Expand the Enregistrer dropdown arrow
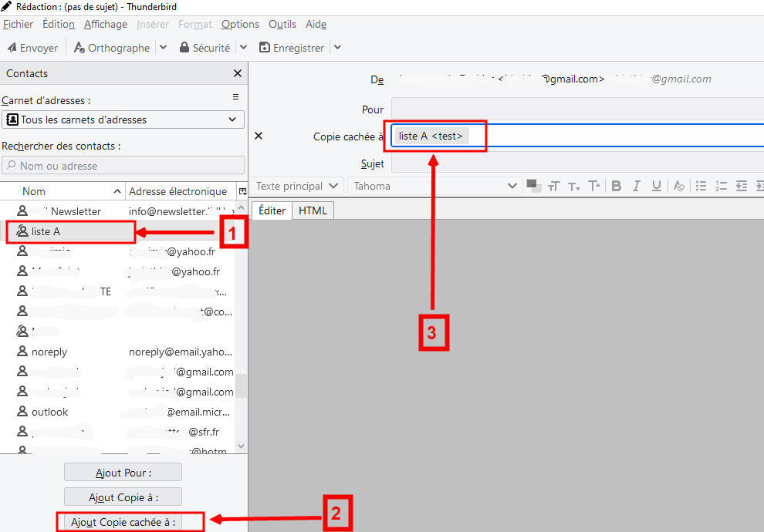 click(x=338, y=48)
